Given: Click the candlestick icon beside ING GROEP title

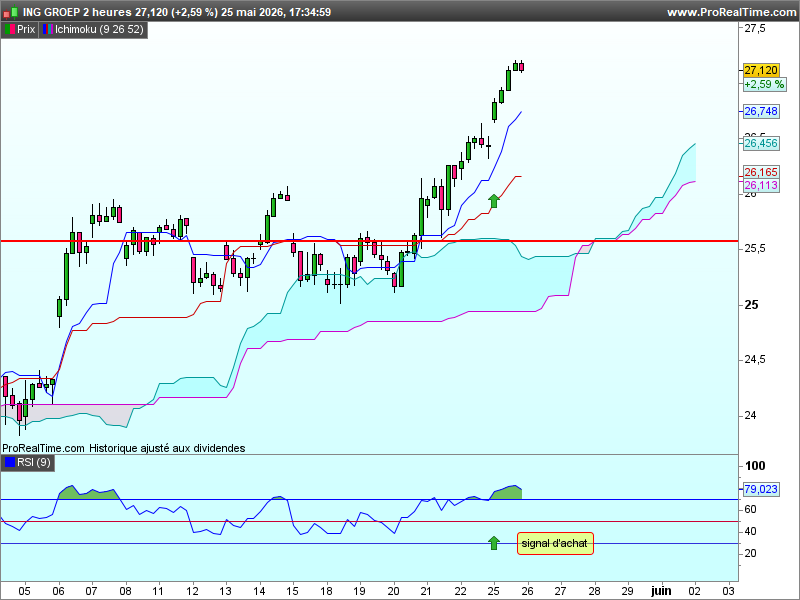Looking at the screenshot, I should pyautogui.click(x=11, y=12).
